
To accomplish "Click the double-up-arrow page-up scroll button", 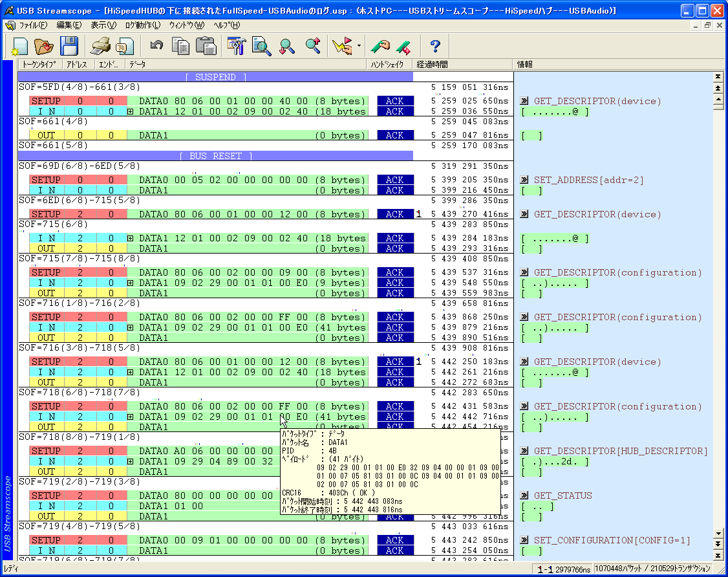I will click(x=718, y=88).
